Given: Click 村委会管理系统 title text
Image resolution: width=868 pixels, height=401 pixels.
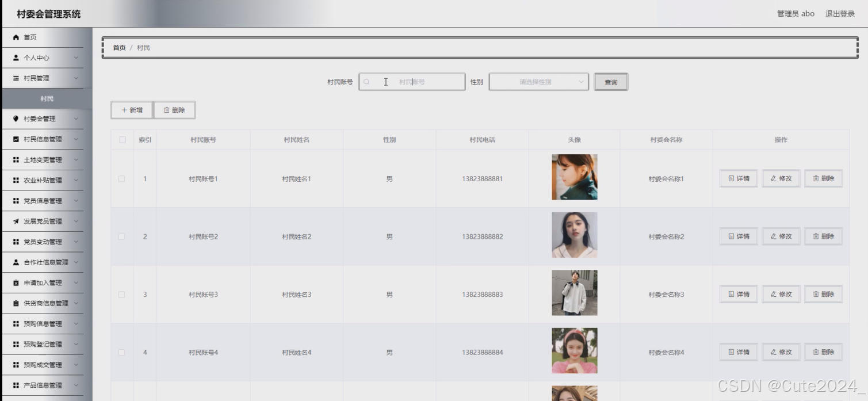Looking at the screenshot, I should (x=49, y=14).
